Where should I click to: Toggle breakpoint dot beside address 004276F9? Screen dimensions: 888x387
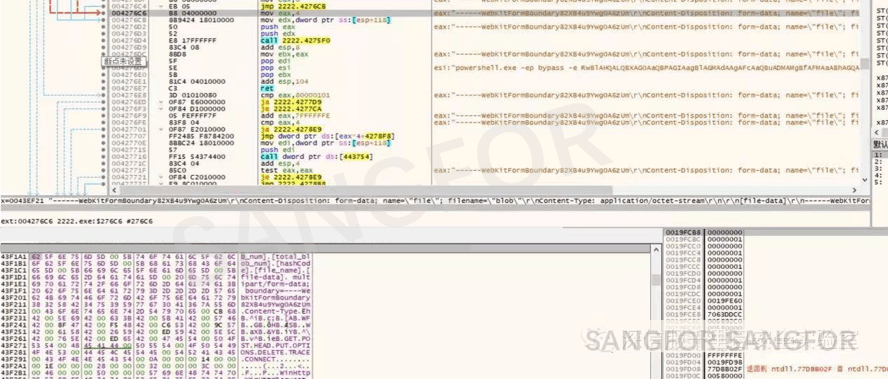point(103,116)
